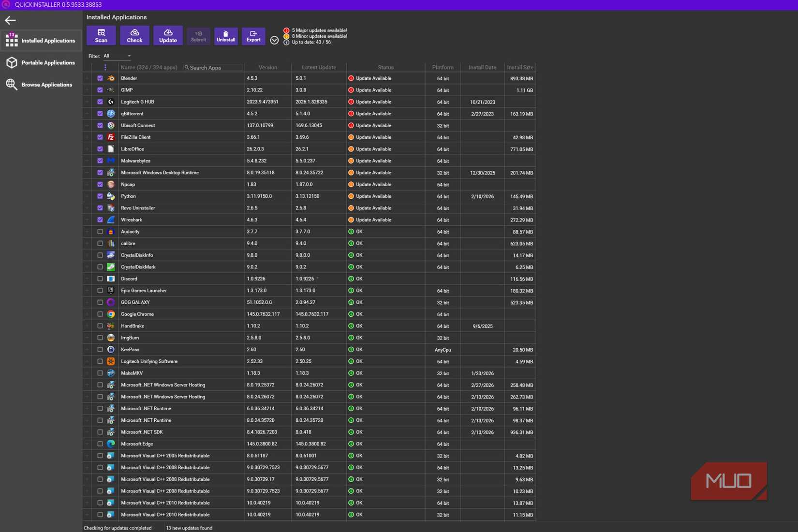The width and height of the screenshot is (798, 532).
Task: Click the Python app icon
Action: point(111,196)
